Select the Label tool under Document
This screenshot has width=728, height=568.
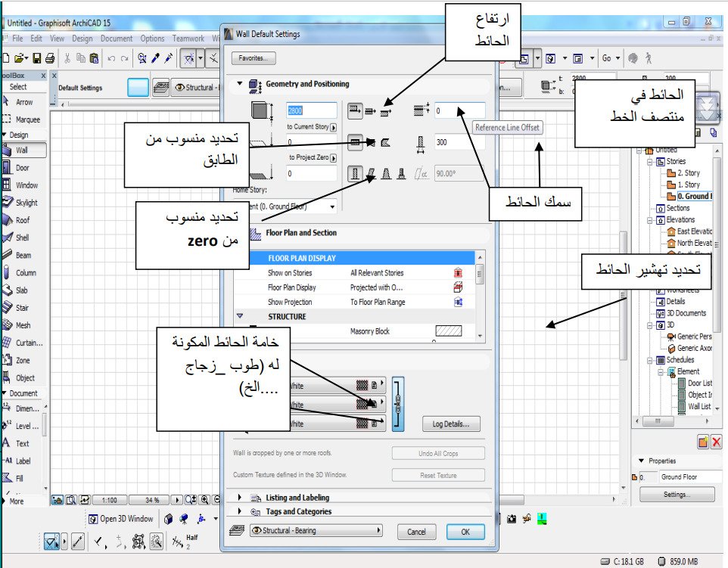click(x=25, y=461)
